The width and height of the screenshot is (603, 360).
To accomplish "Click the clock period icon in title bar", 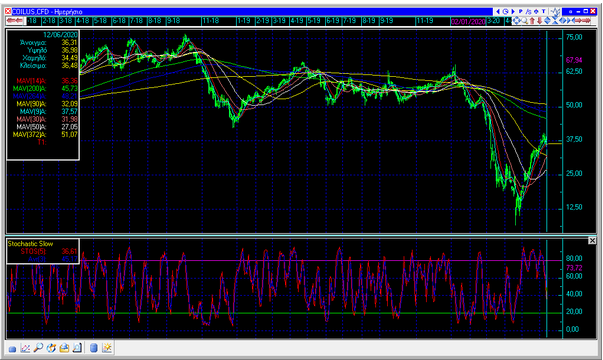I will pos(505,12).
